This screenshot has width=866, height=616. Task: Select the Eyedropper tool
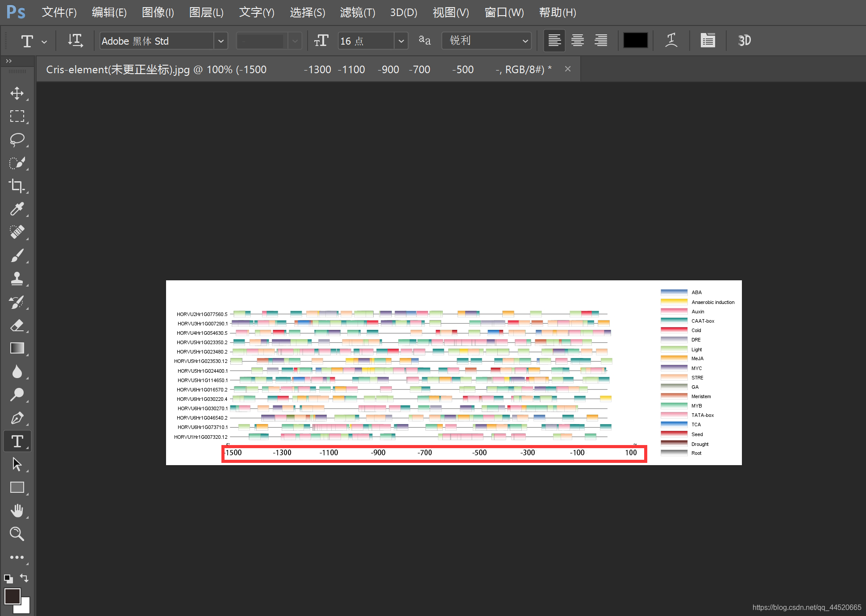pos(17,209)
